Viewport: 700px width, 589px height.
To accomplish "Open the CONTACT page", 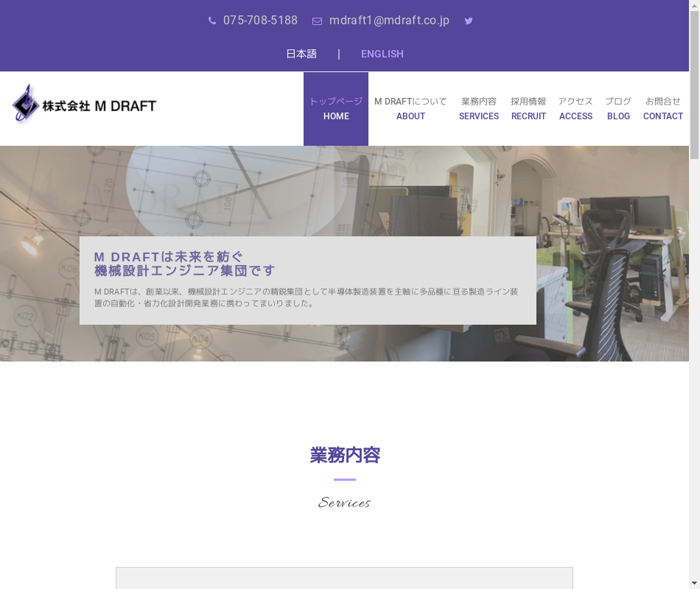I will 662,109.
